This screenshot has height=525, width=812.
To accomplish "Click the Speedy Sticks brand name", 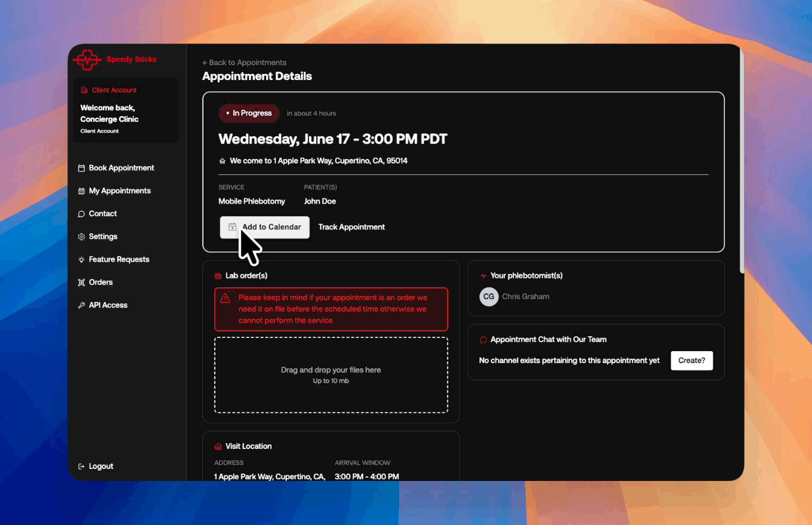I will click(131, 59).
